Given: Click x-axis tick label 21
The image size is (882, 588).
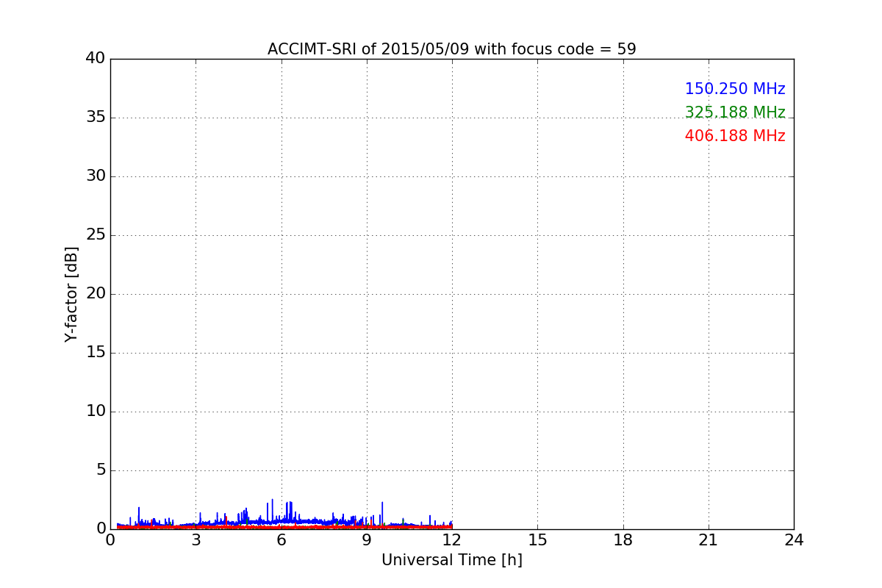Looking at the screenshot, I should pyautogui.click(x=709, y=540).
